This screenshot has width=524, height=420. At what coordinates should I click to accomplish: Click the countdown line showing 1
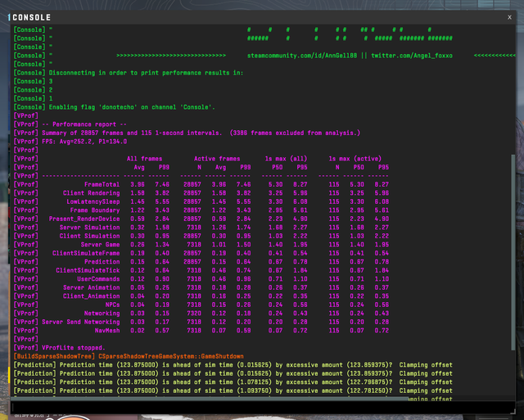51,98
